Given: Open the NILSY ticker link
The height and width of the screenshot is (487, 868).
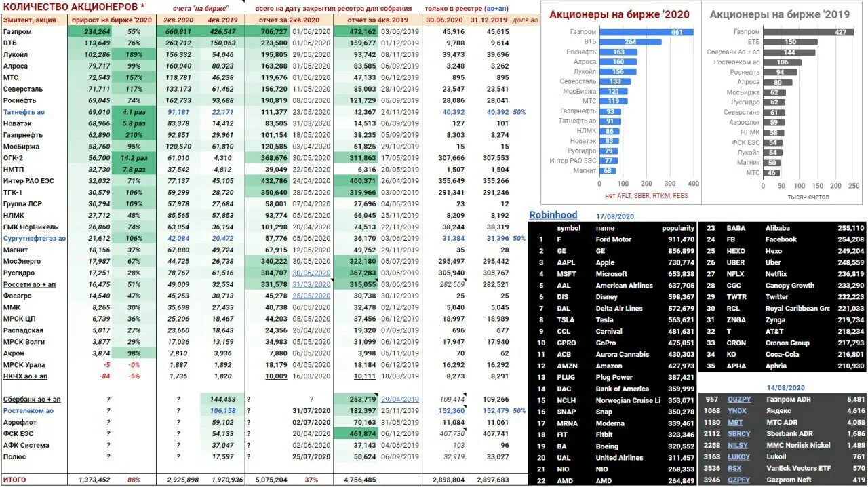Looking at the screenshot, I should click(x=738, y=446).
